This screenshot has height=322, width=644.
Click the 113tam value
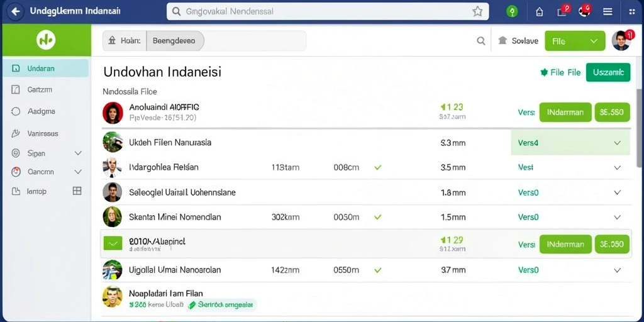click(286, 167)
